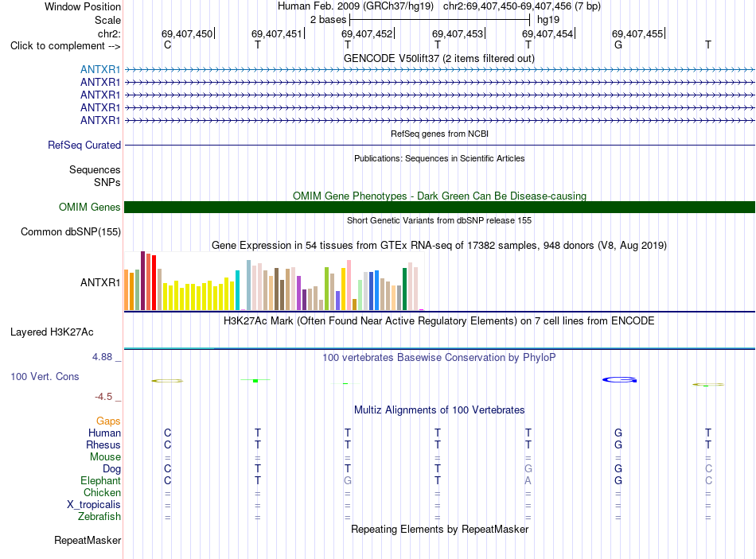
Task: Open the OMIM Genes track label
Action: (90, 208)
